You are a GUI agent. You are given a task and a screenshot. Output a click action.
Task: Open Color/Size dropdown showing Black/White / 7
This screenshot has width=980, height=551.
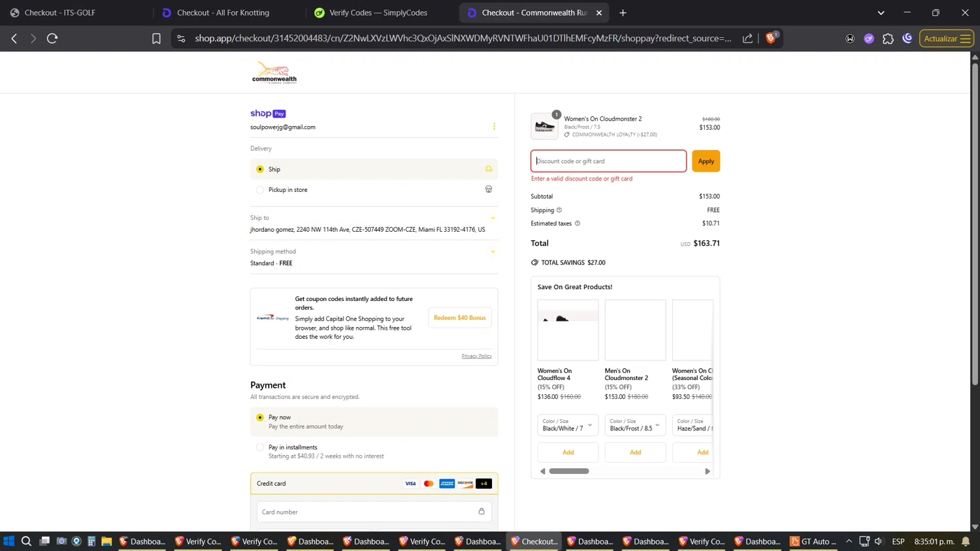click(x=568, y=425)
